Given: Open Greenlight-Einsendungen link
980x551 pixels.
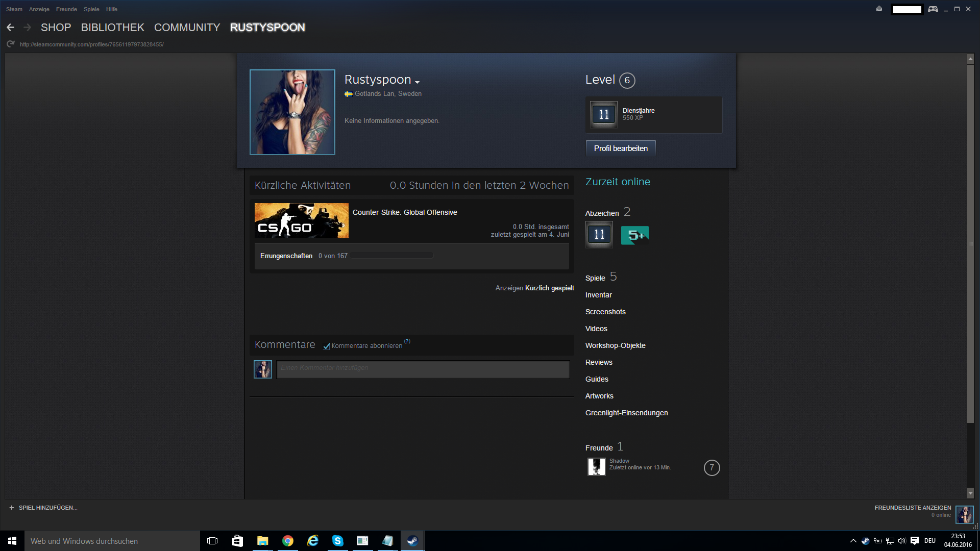Looking at the screenshot, I should [626, 413].
